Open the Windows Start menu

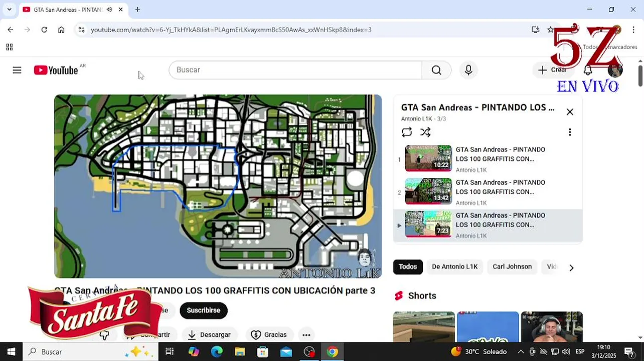(x=11, y=351)
